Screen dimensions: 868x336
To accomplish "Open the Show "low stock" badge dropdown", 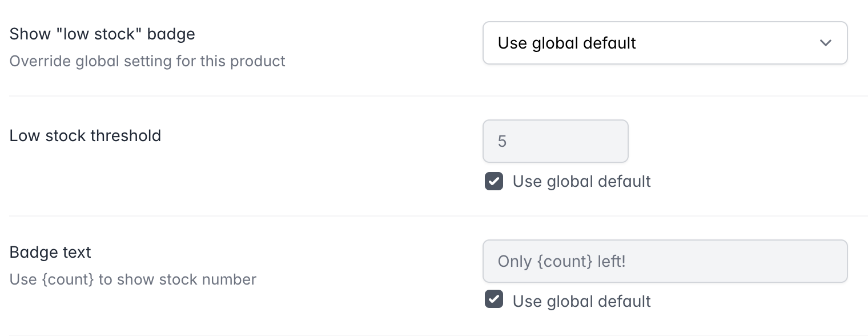I will coord(665,43).
